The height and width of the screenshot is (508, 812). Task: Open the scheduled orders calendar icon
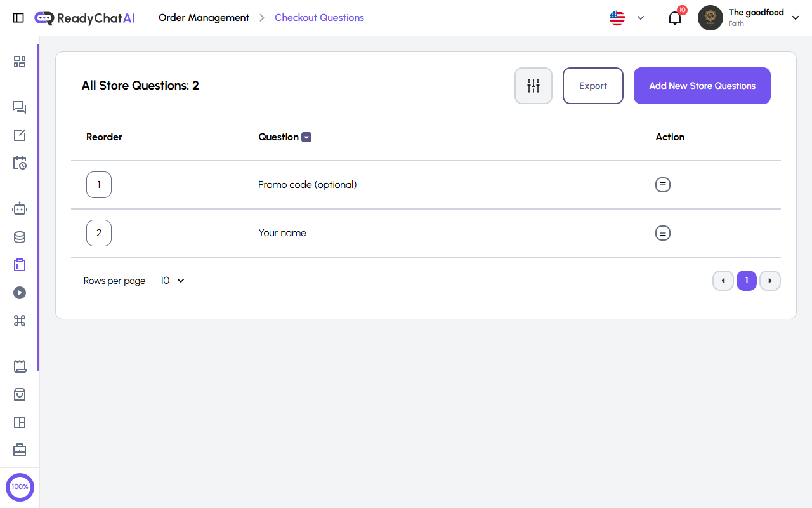[19, 163]
